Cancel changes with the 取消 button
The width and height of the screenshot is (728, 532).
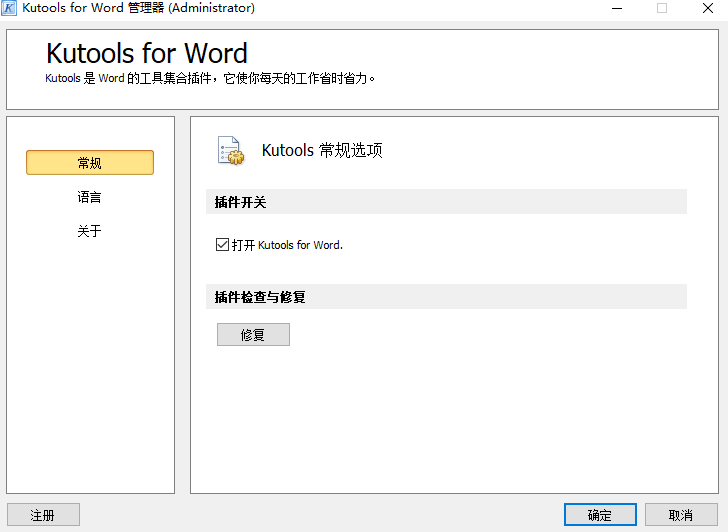(x=681, y=515)
